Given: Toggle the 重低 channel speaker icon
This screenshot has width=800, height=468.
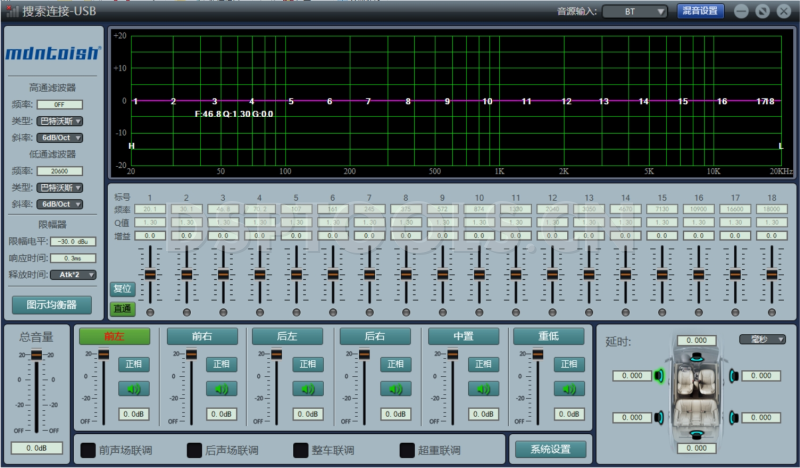Looking at the screenshot, I should [x=569, y=389].
